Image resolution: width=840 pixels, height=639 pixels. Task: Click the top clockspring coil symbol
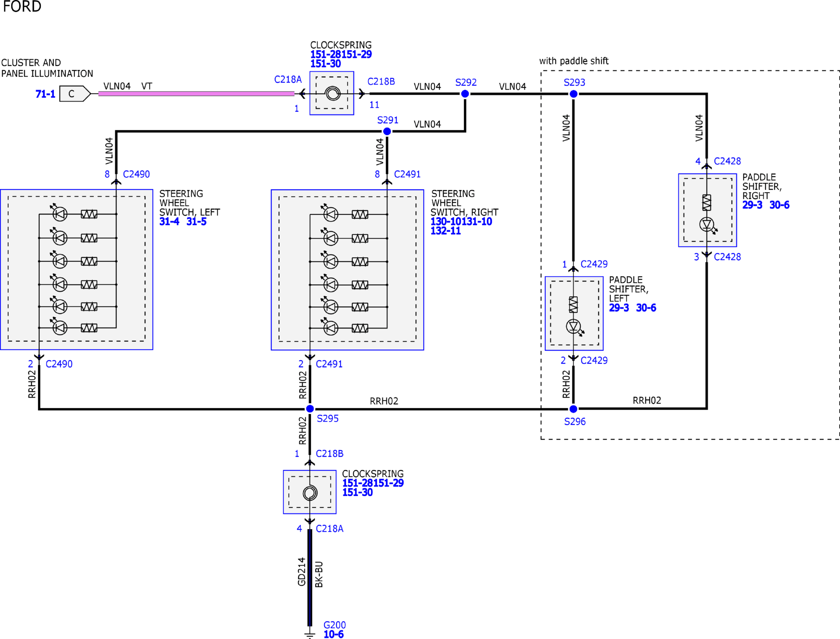pos(332,94)
